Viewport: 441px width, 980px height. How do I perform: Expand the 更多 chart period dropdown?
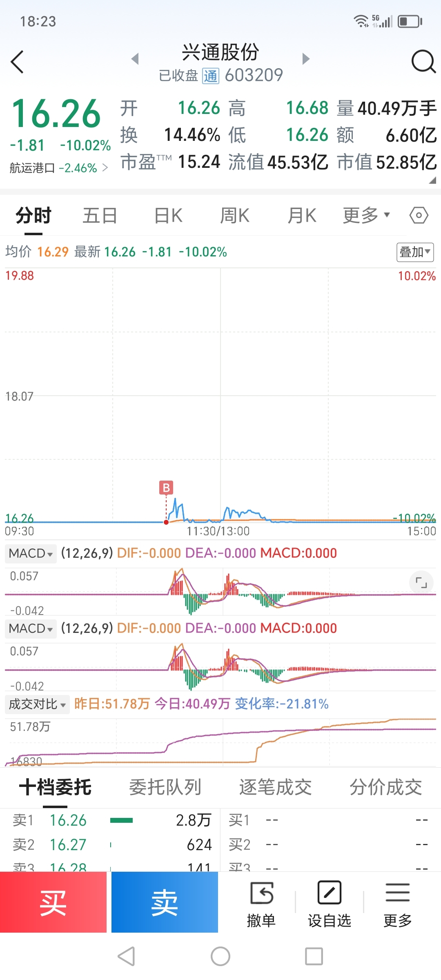tap(366, 215)
